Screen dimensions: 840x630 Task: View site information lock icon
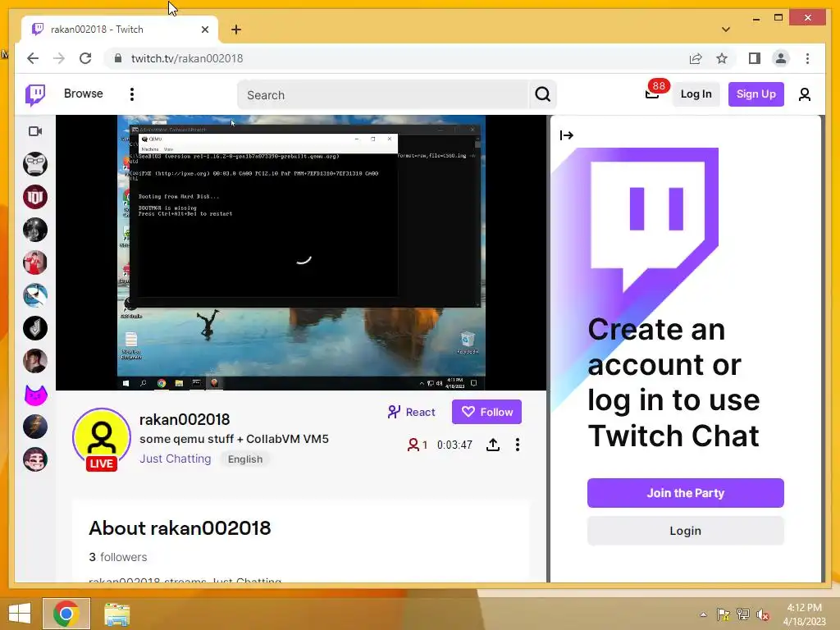[118, 58]
